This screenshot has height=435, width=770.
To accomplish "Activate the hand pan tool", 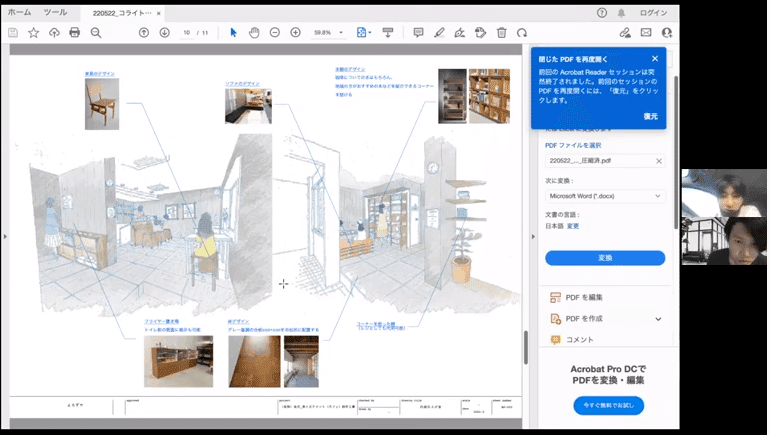I will pyautogui.click(x=254, y=33).
